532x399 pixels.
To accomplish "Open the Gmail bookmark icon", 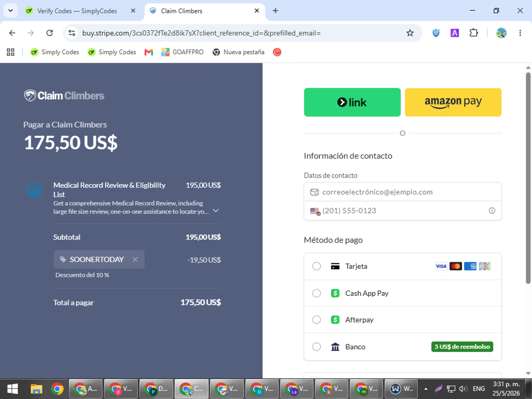I will click(x=149, y=52).
